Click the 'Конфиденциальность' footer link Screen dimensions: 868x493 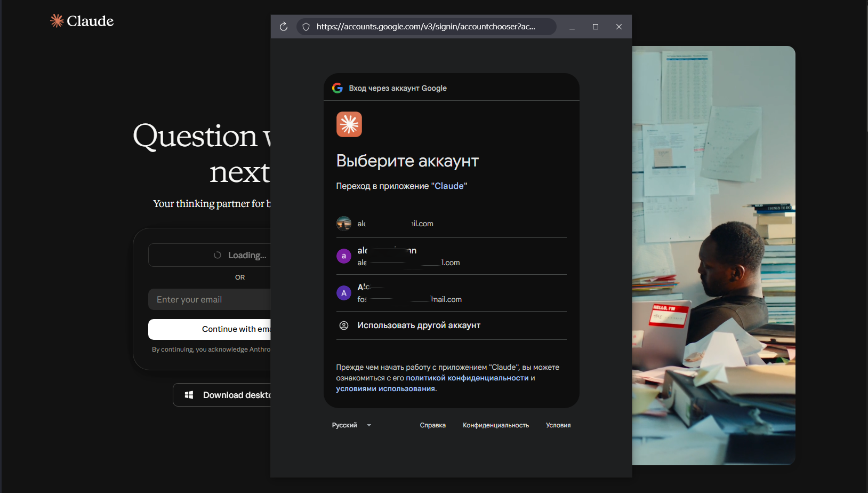pyautogui.click(x=496, y=425)
